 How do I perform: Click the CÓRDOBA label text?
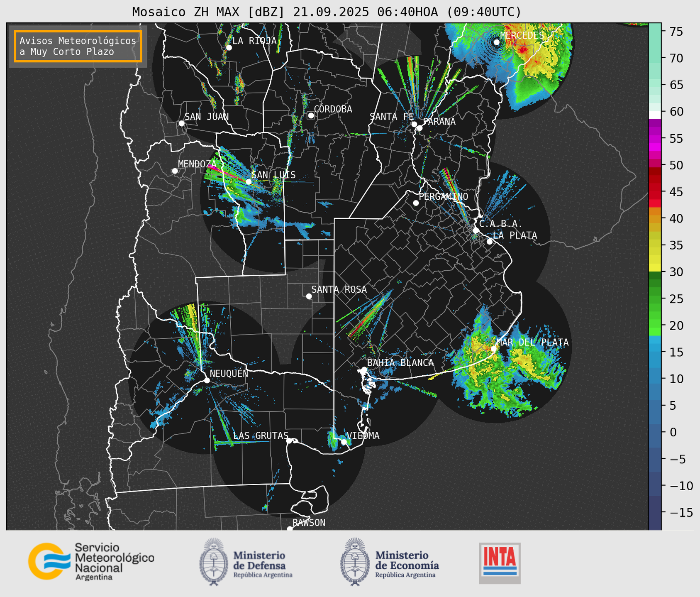(333, 109)
